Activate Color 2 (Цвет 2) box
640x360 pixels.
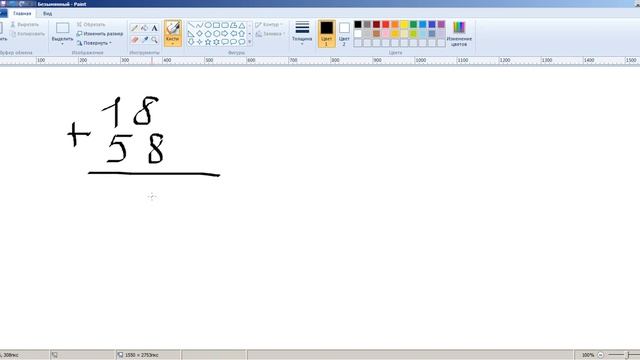(x=344, y=33)
